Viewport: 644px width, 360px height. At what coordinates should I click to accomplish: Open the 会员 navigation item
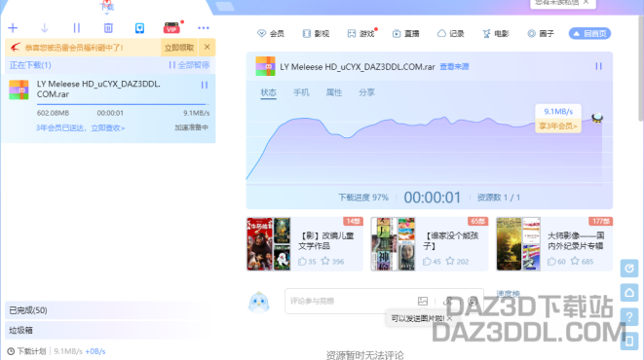click(x=271, y=34)
